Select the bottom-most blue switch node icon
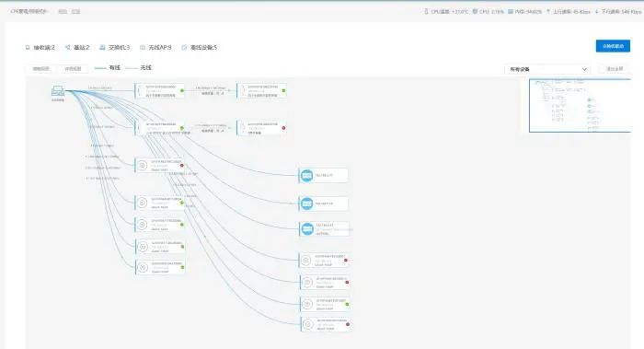The image size is (644, 349). (x=307, y=229)
